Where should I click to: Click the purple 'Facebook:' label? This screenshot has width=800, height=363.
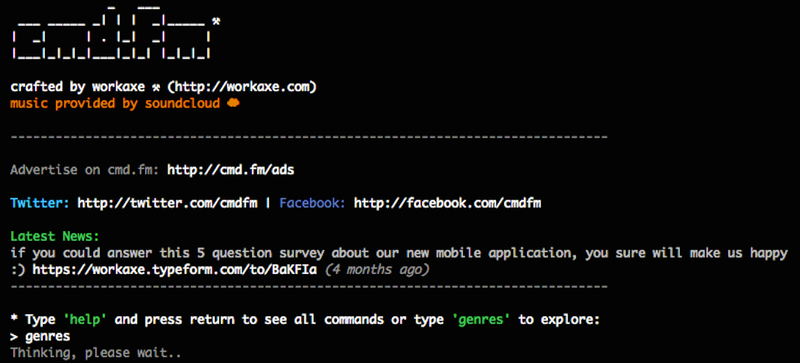(x=312, y=204)
